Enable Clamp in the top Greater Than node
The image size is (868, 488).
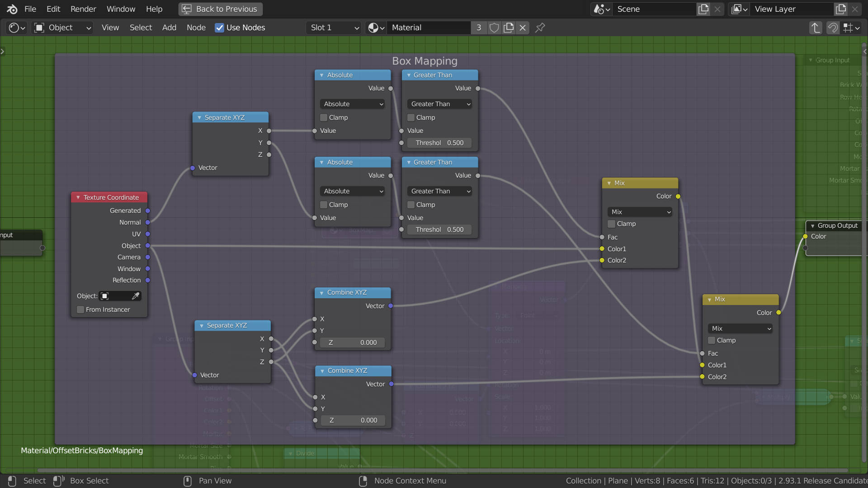411,117
